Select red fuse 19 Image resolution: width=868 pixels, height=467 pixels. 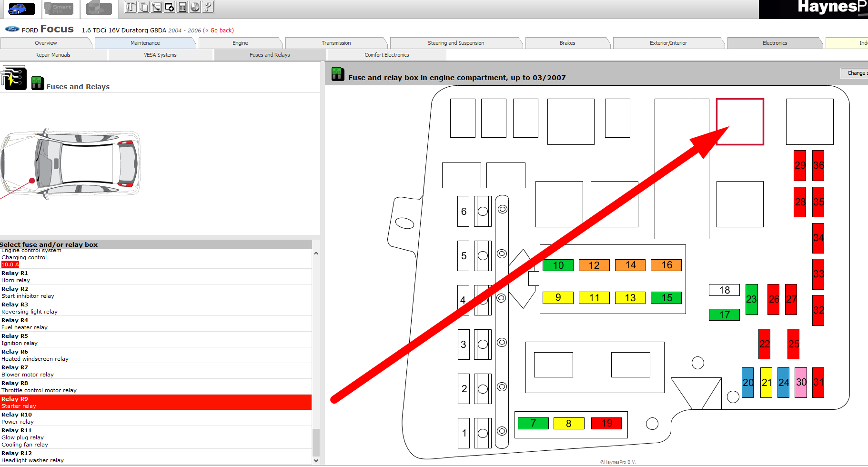click(606, 423)
